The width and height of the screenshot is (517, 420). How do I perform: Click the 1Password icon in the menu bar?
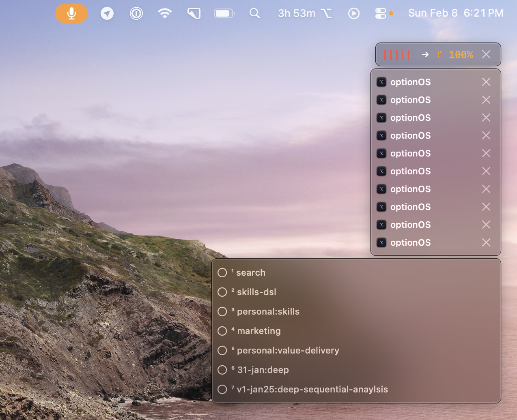pos(136,13)
